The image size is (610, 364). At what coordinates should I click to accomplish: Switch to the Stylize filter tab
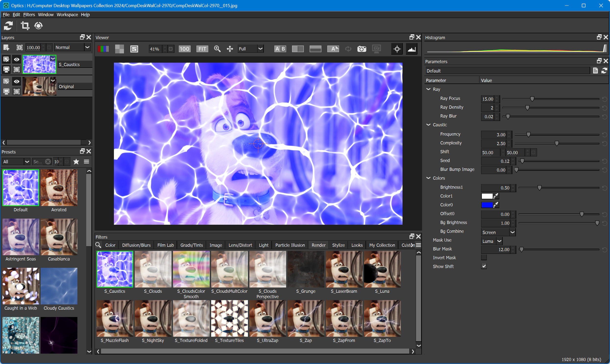pyautogui.click(x=338, y=245)
